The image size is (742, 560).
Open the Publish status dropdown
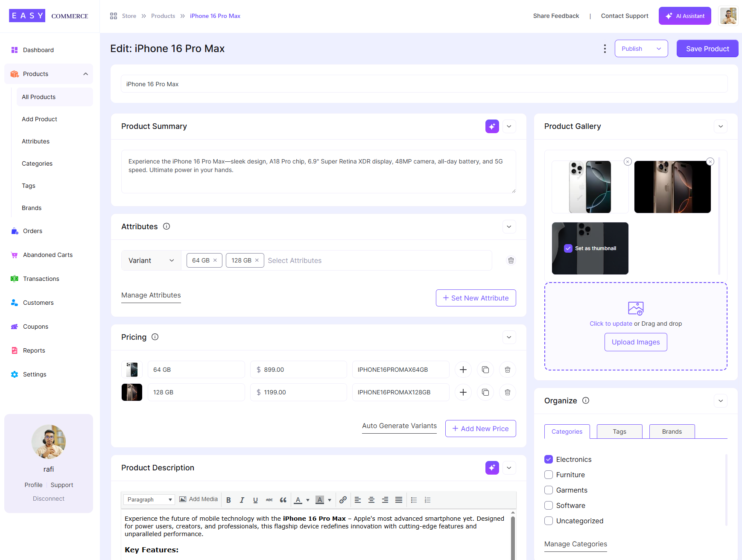[641, 49]
